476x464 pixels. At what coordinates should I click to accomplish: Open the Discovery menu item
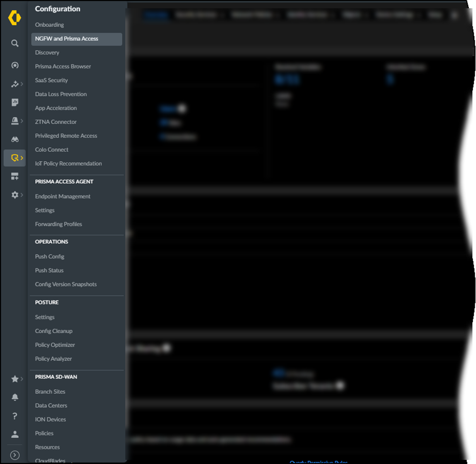(x=47, y=52)
